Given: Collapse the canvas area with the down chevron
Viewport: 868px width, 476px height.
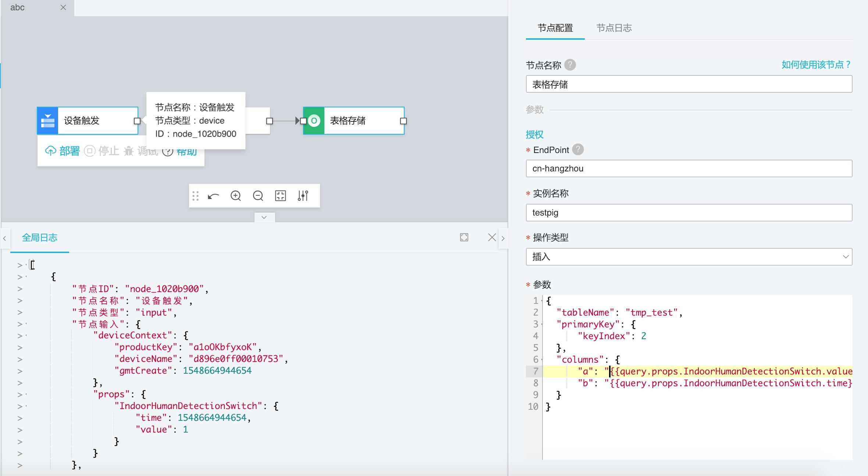Looking at the screenshot, I should (x=263, y=217).
